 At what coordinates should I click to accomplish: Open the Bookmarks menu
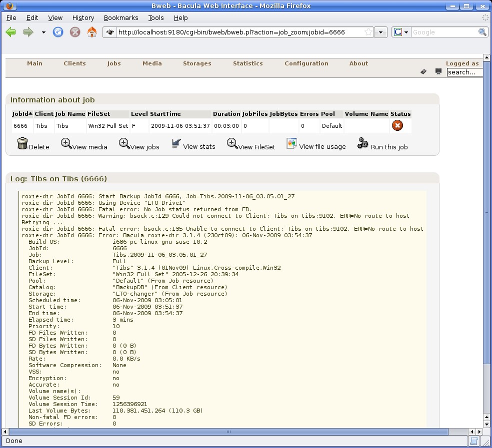121,18
